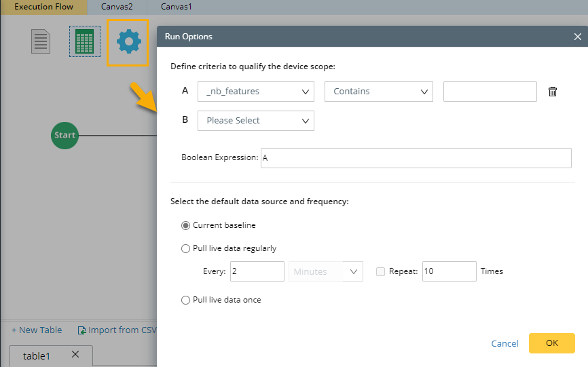This screenshot has width=588, height=367.
Task: Switch to the Canvas1 tab
Action: click(177, 7)
